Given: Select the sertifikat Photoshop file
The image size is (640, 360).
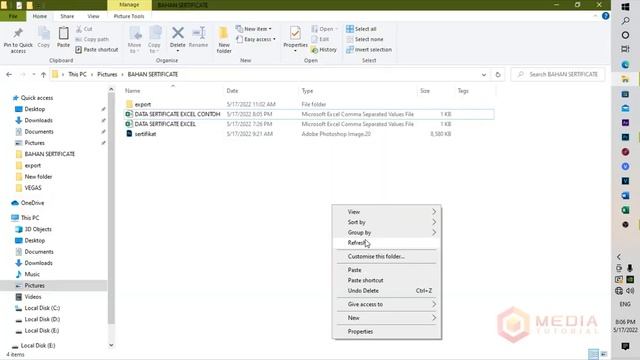Looking at the screenshot, I should (x=145, y=133).
